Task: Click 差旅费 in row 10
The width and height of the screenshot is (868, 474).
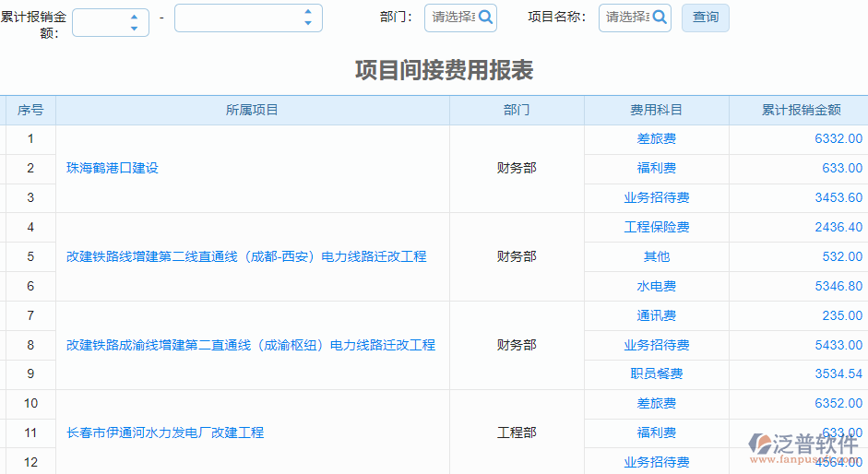Action: pos(657,404)
